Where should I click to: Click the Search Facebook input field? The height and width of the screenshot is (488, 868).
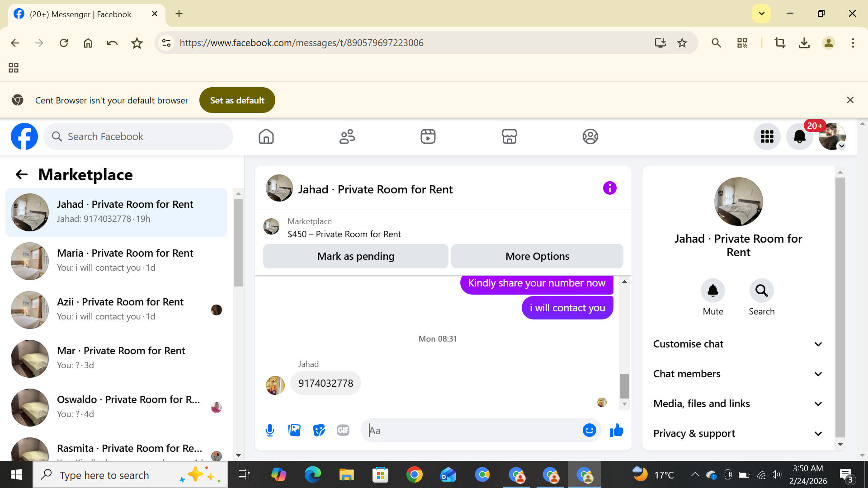[145, 136]
